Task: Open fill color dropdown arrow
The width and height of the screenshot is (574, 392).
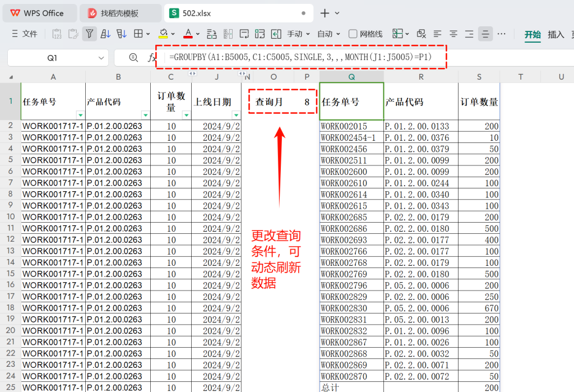Action: tap(173, 34)
